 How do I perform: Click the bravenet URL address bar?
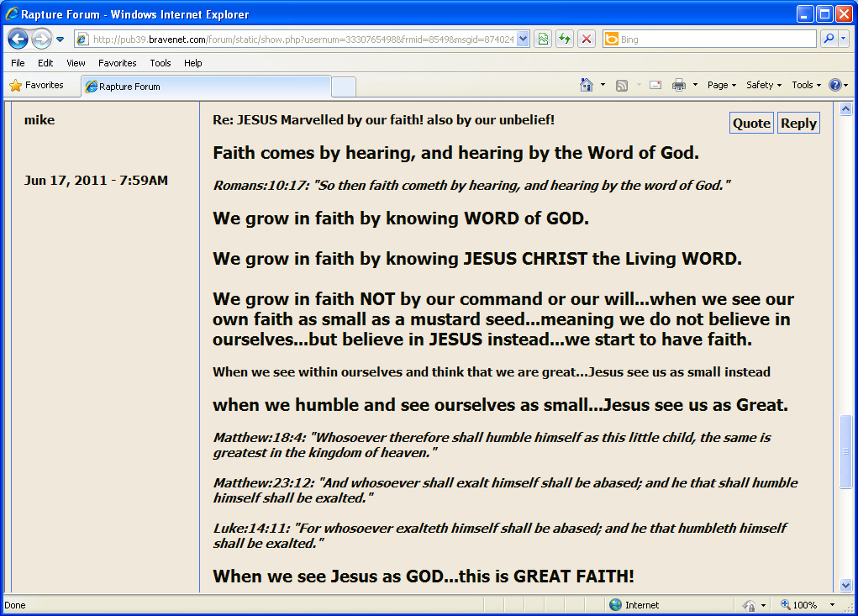click(x=303, y=39)
